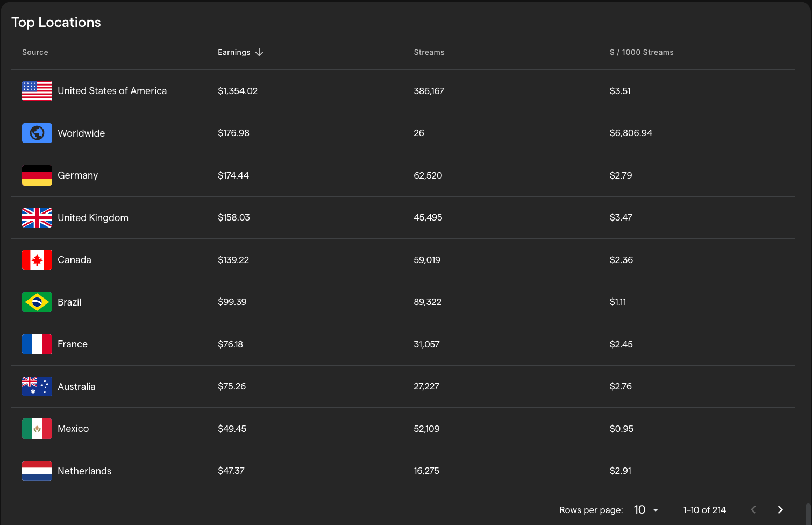The width and height of the screenshot is (812, 525).
Task: Click the $0.95 rate for Mexico
Action: click(x=622, y=429)
